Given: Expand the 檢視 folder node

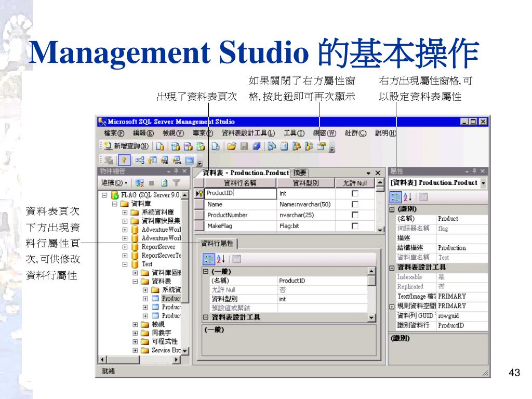Looking at the screenshot, I should coord(135,324).
